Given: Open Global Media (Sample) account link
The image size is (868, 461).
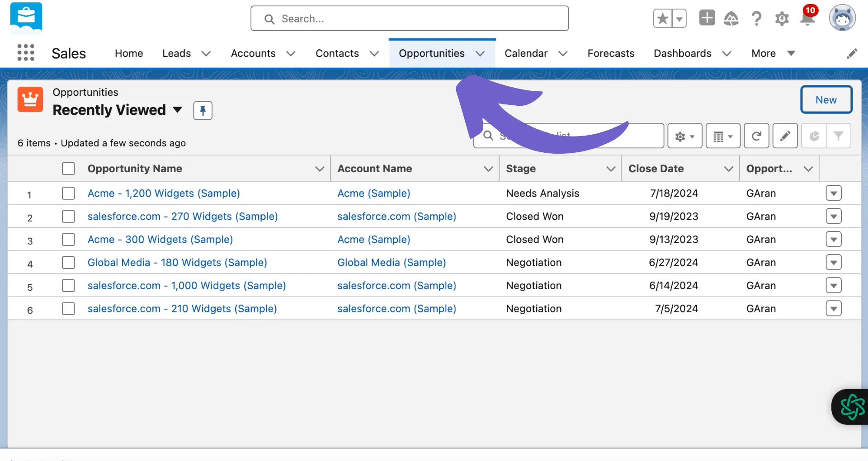Looking at the screenshot, I should [392, 263].
